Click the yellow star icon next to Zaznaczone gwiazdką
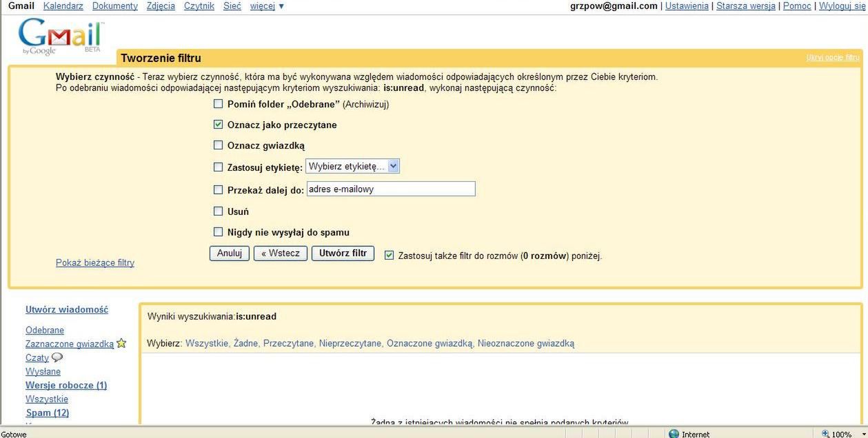Screen dimensions: 868x438 click(121, 343)
